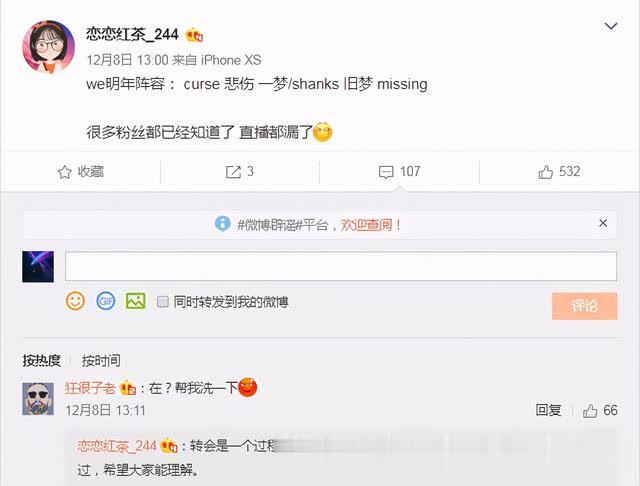Image resolution: width=640 pixels, height=486 pixels.
Task: Sort comments by 按时间
Action: [x=101, y=360]
